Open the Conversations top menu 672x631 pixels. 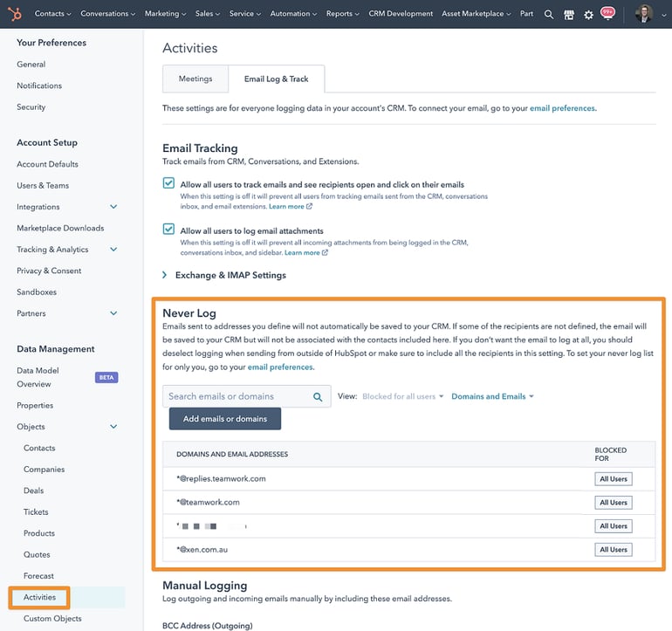click(x=107, y=14)
